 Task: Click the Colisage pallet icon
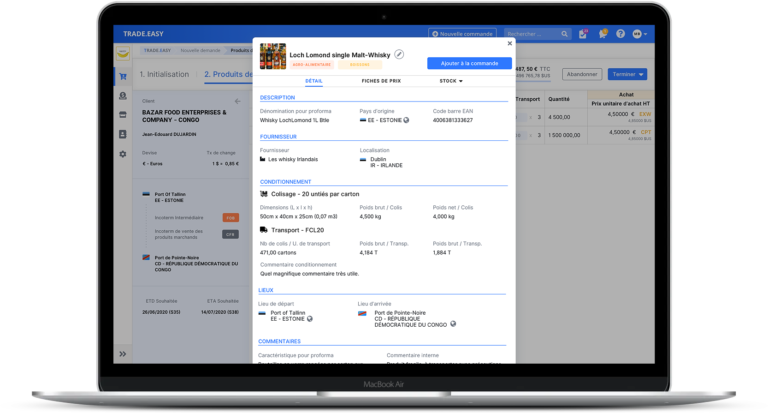click(264, 194)
